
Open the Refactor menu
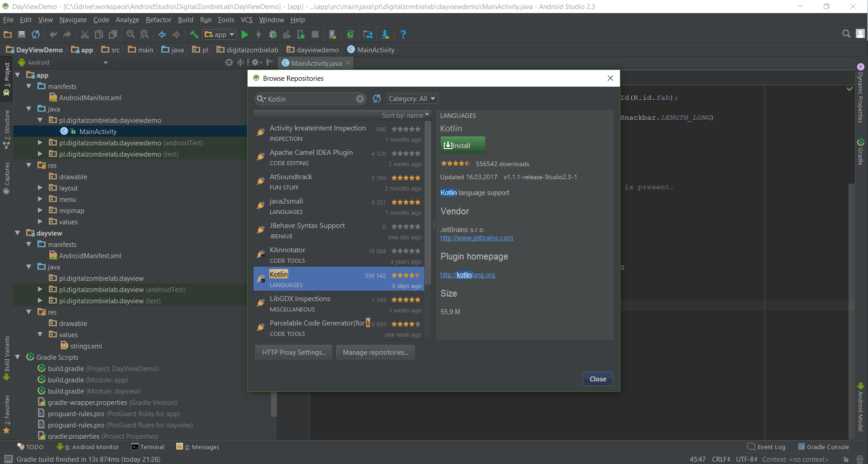(x=159, y=19)
